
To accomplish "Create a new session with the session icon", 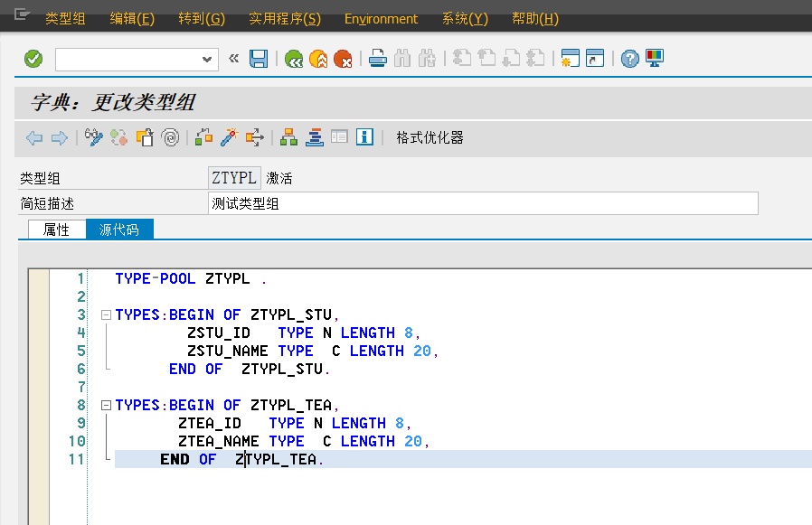I will 571,58.
